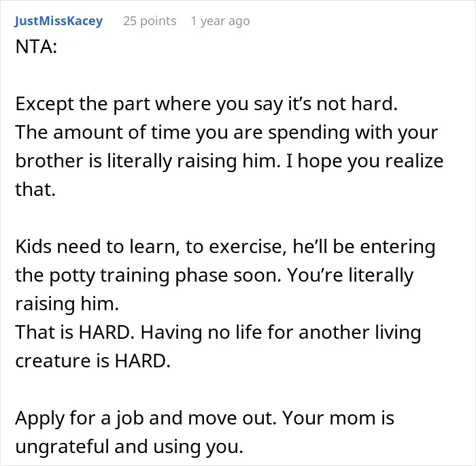Click the line starting 'the potty training phase'
The image size is (476, 466).
coord(214,276)
